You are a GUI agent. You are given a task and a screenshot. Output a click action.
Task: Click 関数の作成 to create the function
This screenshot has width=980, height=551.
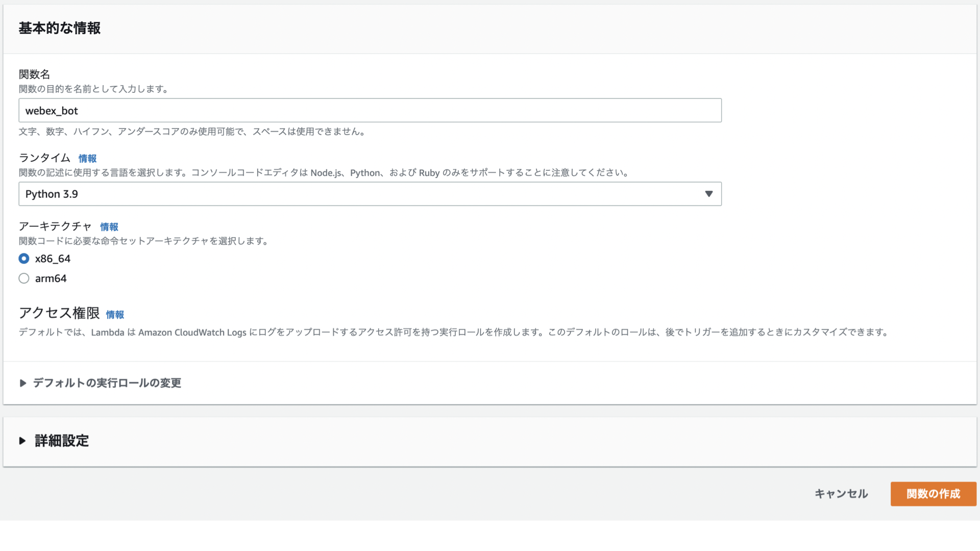(x=933, y=494)
